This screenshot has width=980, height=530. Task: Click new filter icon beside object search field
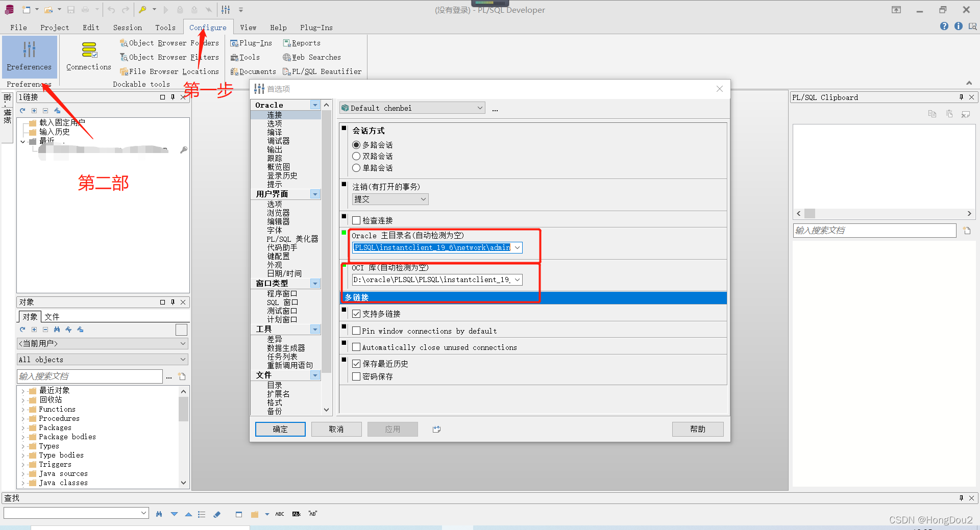coord(182,376)
